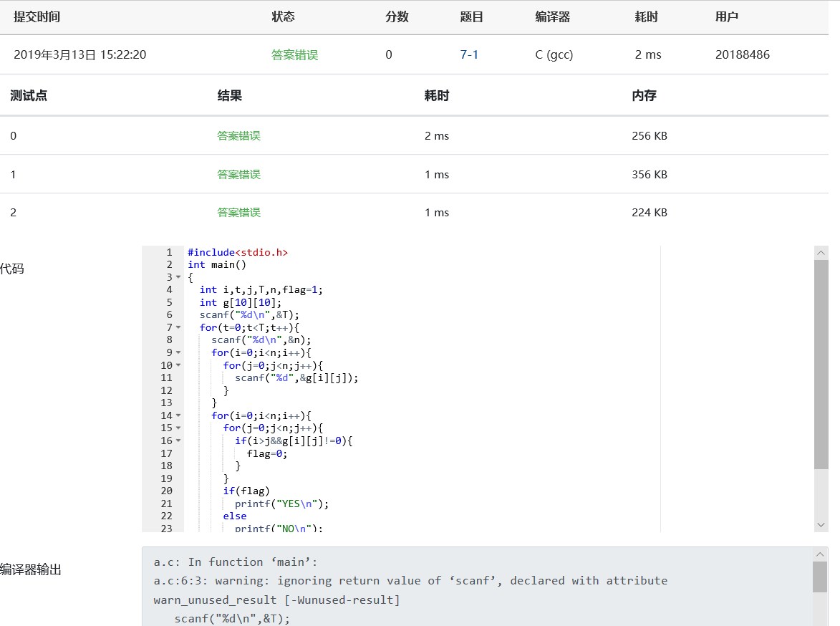Open the 7-1 problem link
Viewport: 840px width, 626px height.
click(469, 54)
